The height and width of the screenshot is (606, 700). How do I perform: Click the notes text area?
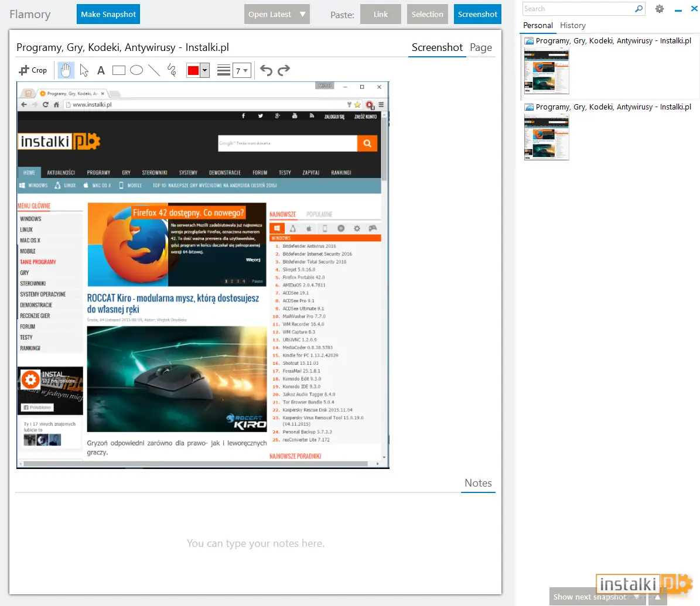click(255, 543)
